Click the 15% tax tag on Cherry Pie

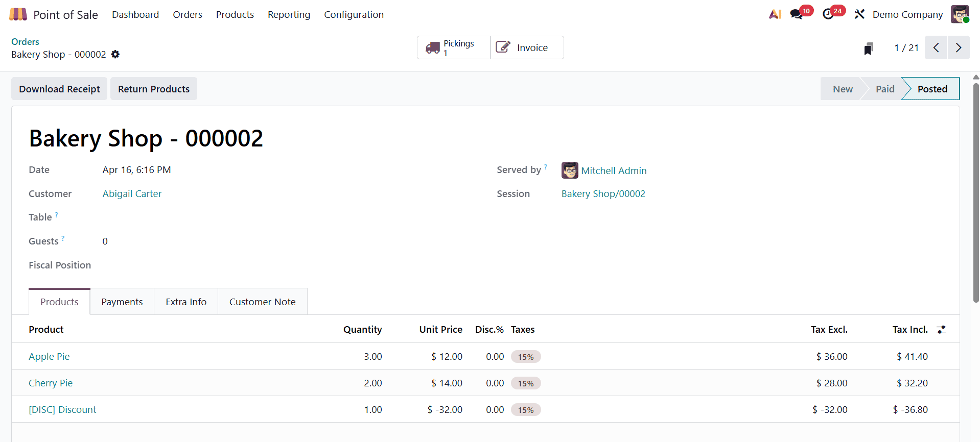click(526, 383)
